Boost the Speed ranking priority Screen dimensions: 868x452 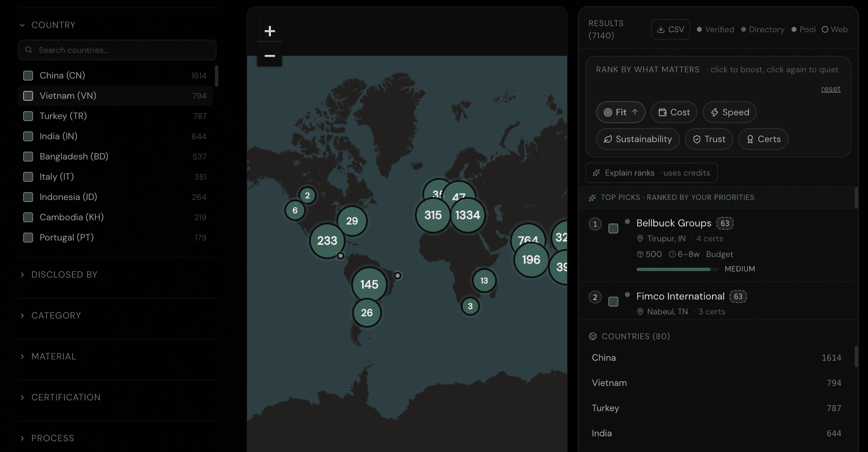pyautogui.click(x=730, y=112)
